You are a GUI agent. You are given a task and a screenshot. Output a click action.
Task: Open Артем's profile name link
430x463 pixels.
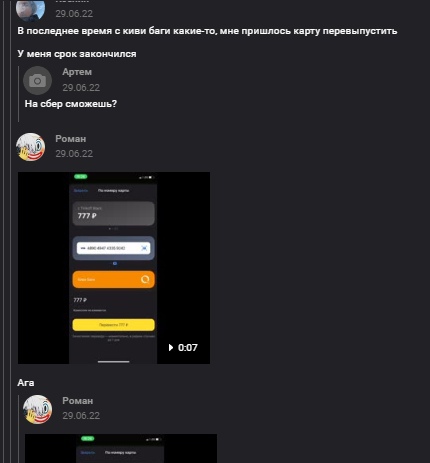tap(77, 72)
